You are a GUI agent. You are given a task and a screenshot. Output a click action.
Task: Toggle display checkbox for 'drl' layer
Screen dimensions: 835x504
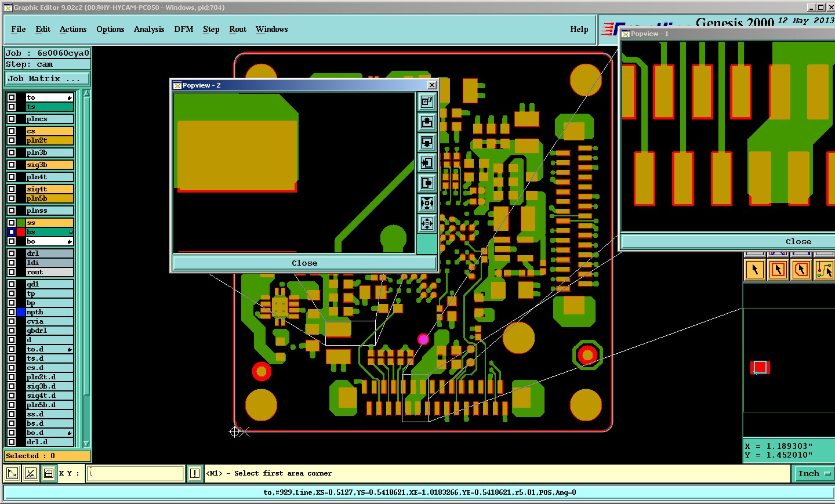pyautogui.click(x=12, y=253)
